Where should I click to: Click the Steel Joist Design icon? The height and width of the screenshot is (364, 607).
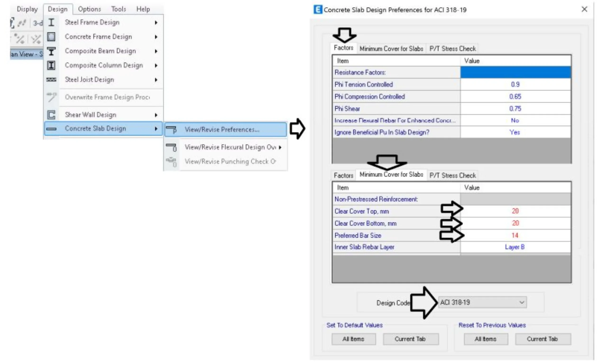(x=51, y=79)
